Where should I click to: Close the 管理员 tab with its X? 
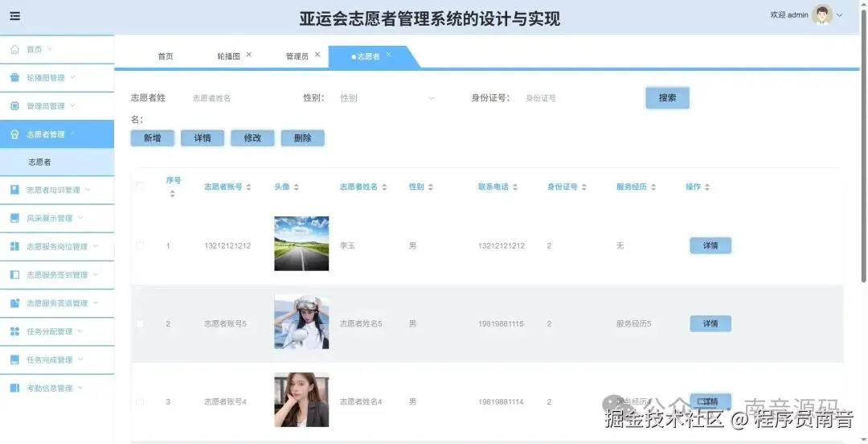tap(317, 55)
